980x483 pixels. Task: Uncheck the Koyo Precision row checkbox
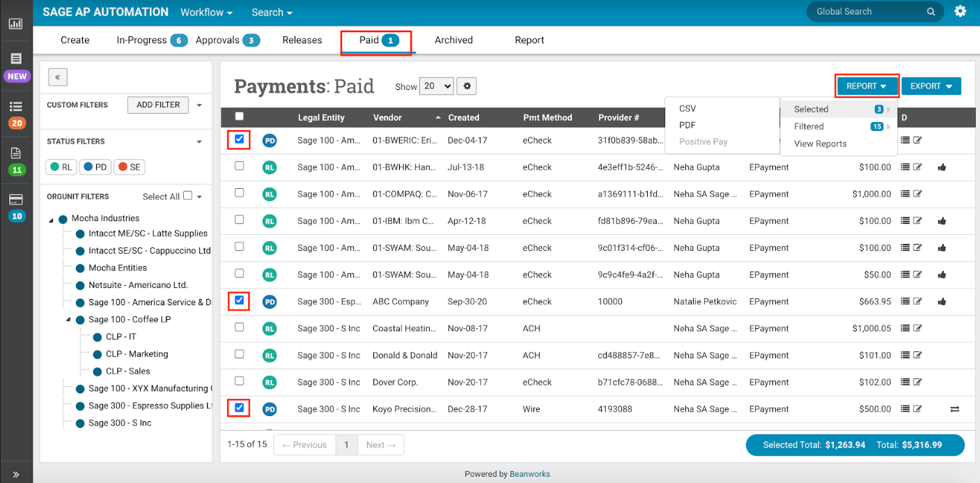click(x=240, y=407)
